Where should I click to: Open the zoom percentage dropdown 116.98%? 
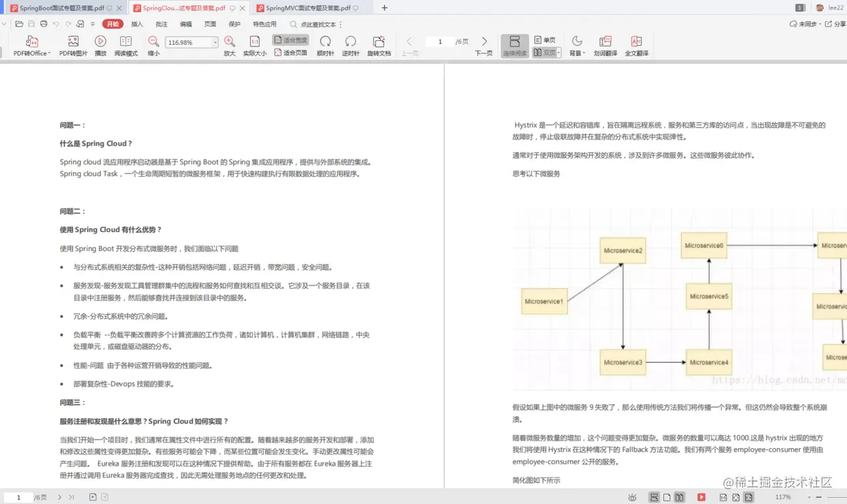tap(215, 42)
